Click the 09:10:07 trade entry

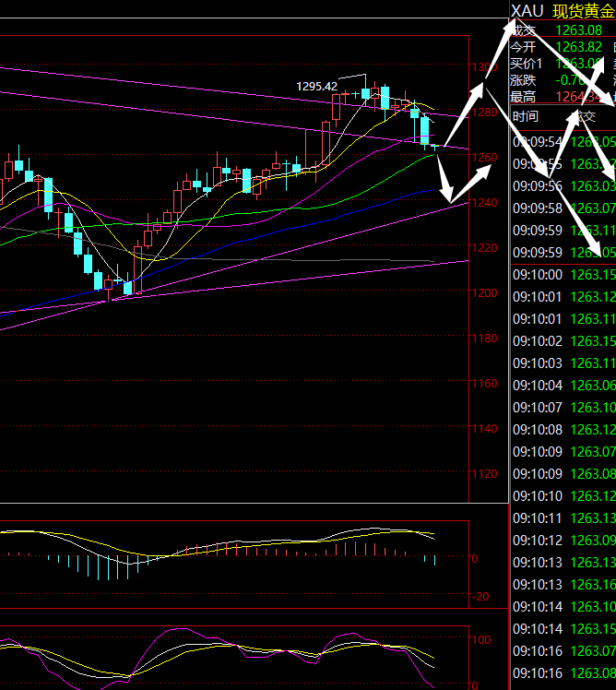click(x=563, y=408)
